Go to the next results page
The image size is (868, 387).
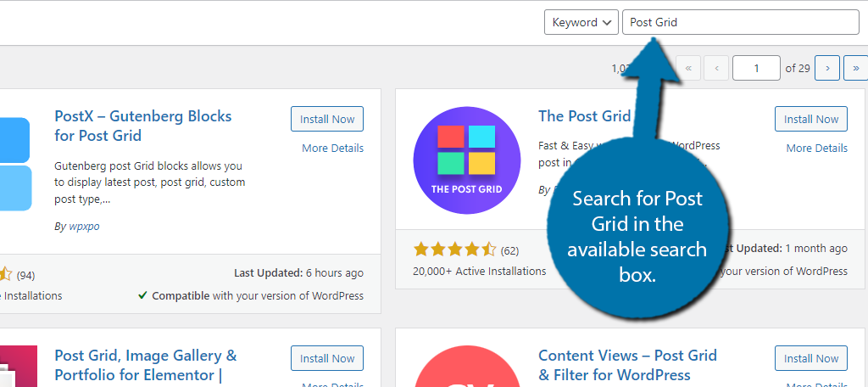point(827,68)
